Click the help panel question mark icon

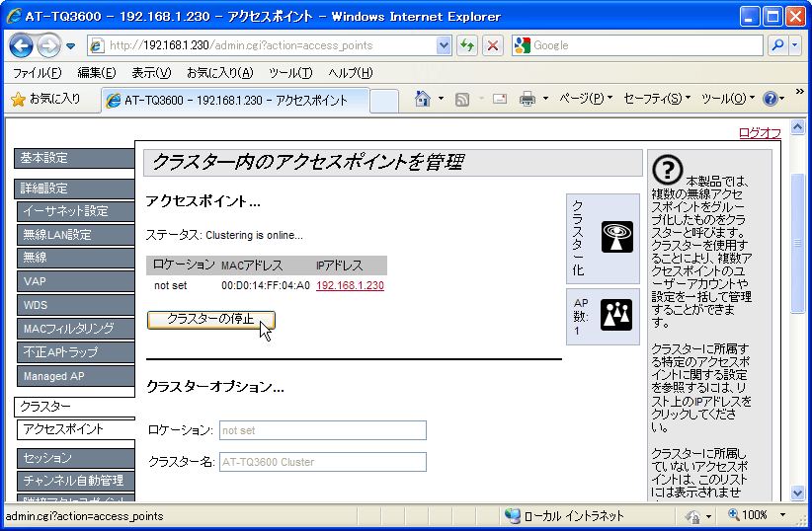667,170
